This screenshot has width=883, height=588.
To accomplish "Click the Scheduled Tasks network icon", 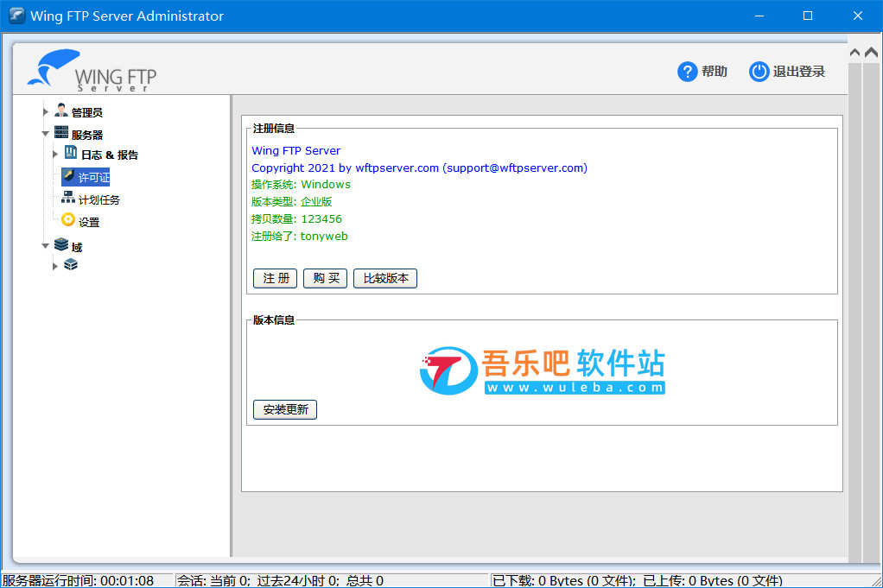I will 68,198.
